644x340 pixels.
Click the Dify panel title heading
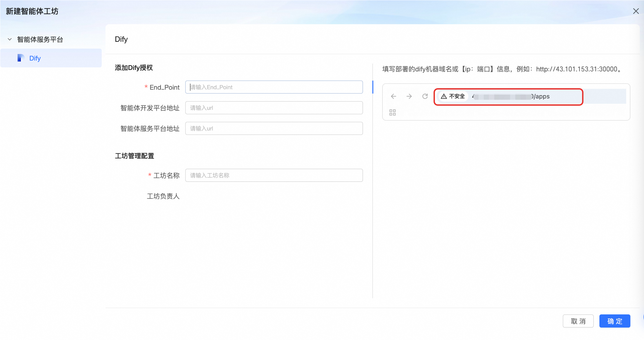click(121, 39)
